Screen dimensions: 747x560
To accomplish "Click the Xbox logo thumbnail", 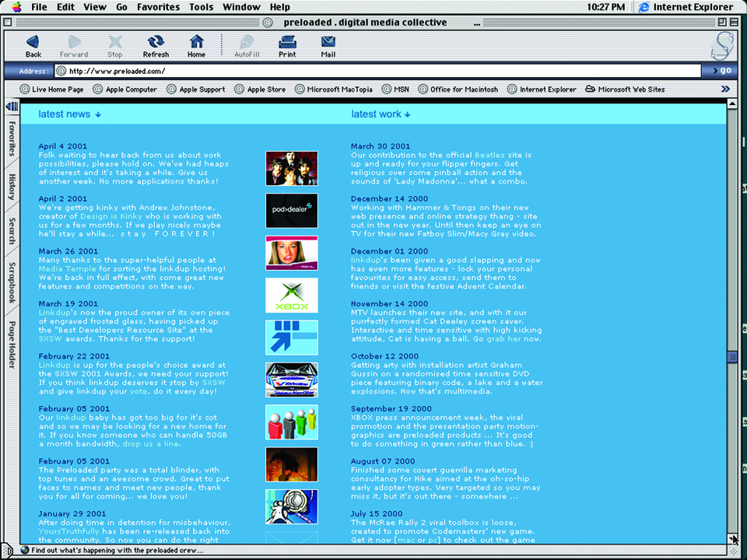I will point(292,296).
